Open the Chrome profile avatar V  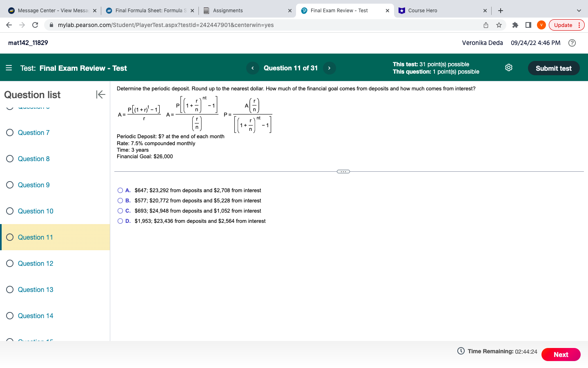(541, 25)
